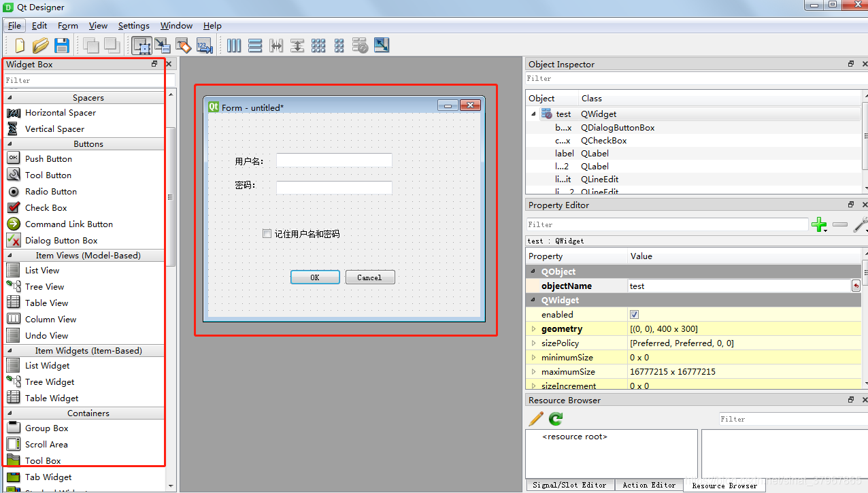The width and height of the screenshot is (868, 493).
Task: Click the reset arrow beside objectName value
Action: coord(856,286)
